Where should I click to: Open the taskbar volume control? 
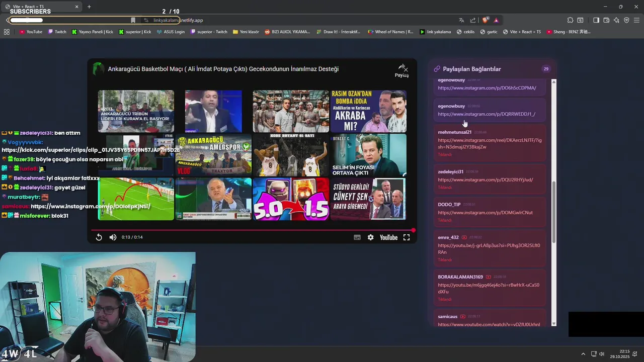click(602, 354)
